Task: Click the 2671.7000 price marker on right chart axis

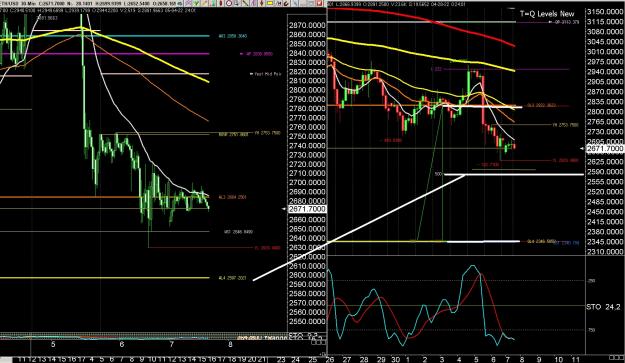Action: click(604, 149)
